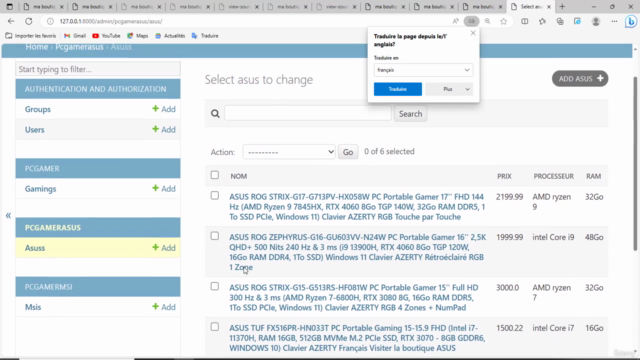The image size is (640, 360).
Task: Open favorites list icon
Action: (x=542, y=21)
